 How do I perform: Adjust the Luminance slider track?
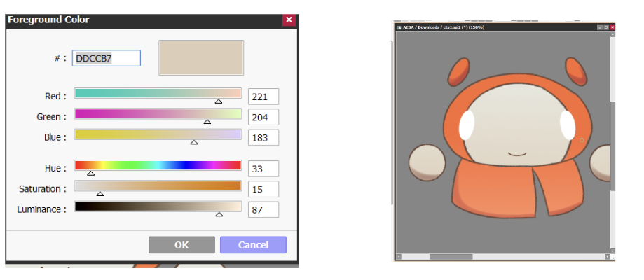(x=158, y=206)
